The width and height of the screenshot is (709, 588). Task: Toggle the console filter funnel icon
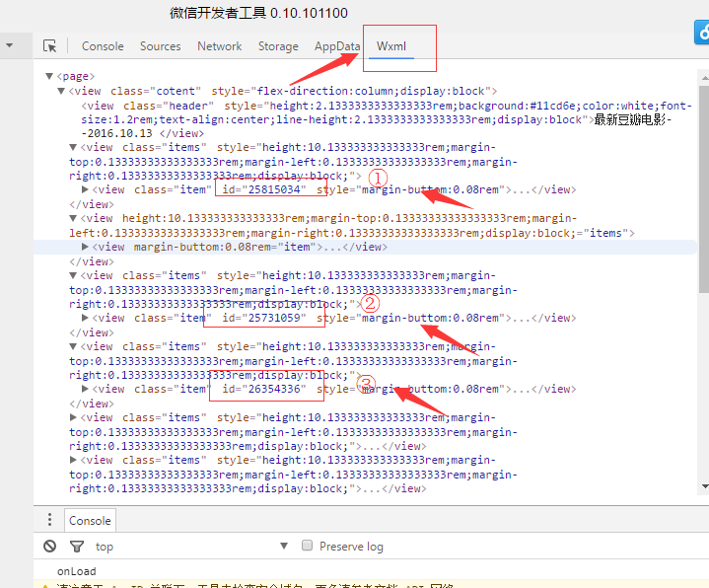click(77, 547)
